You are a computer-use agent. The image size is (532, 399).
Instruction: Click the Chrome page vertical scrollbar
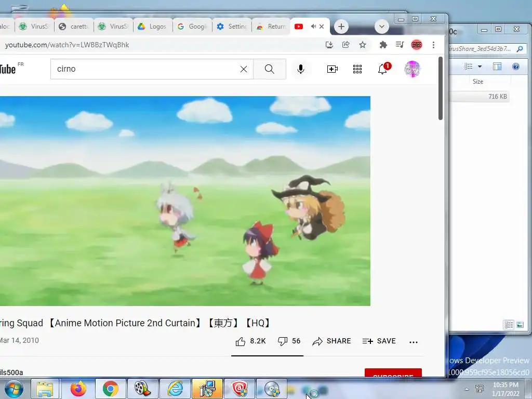[x=441, y=88]
